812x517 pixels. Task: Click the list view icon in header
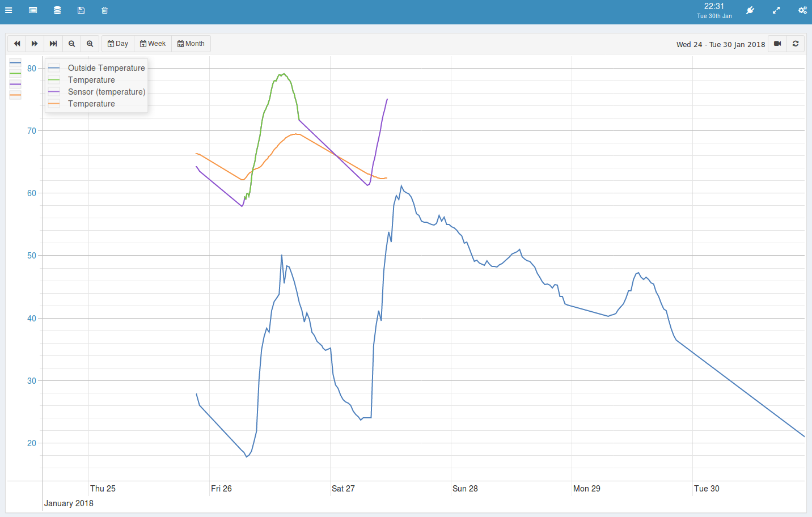[x=33, y=10]
